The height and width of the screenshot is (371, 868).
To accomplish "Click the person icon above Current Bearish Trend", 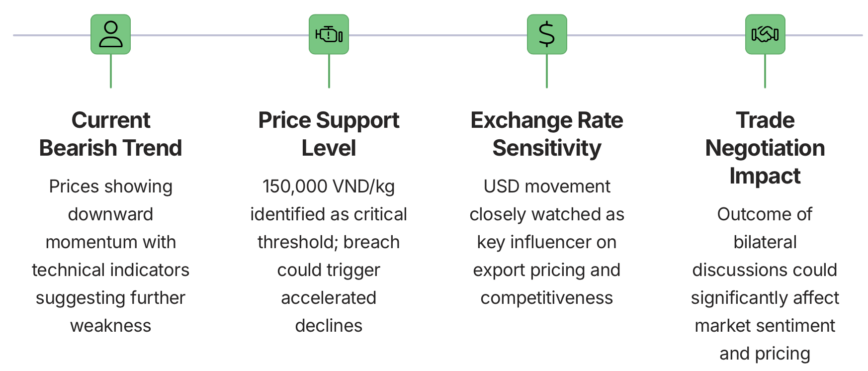I will [x=110, y=34].
